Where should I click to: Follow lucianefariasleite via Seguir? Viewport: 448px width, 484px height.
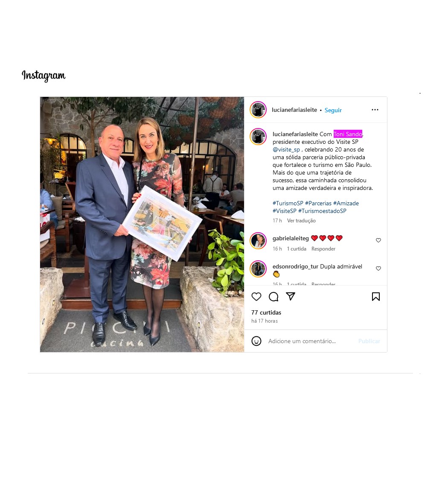pyautogui.click(x=333, y=110)
